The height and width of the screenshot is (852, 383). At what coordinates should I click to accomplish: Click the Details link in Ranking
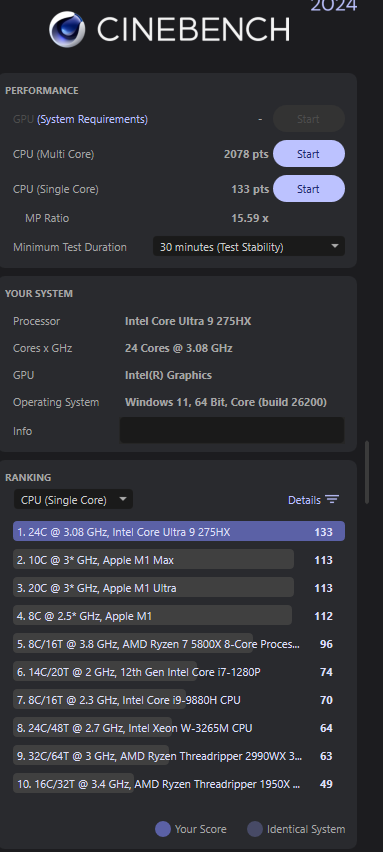[x=304, y=500]
